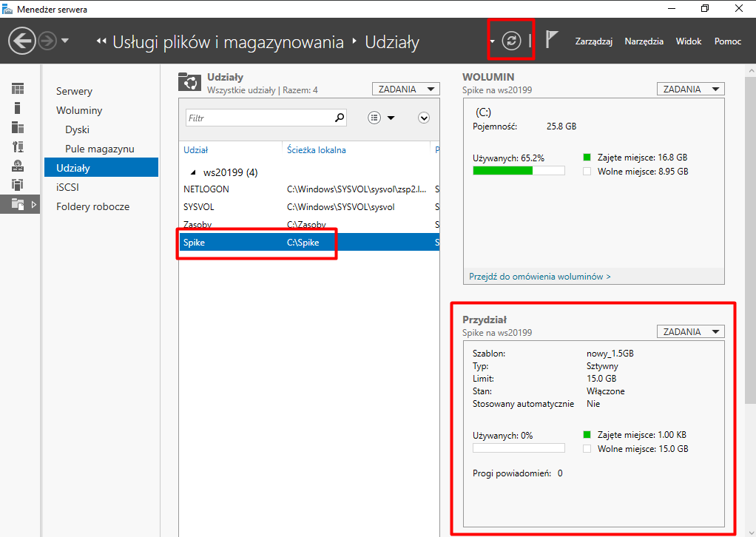Select the Local Server sidebar icon
Image resolution: width=756 pixels, height=537 pixels.
pyautogui.click(x=18, y=108)
